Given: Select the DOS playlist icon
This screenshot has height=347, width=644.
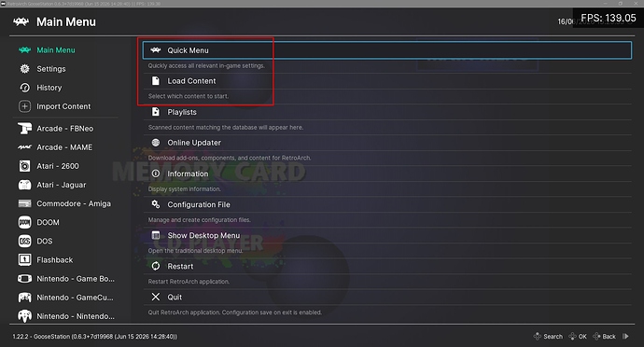Looking at the screenshot, I should pyautogui.click(x=24, y=241).
